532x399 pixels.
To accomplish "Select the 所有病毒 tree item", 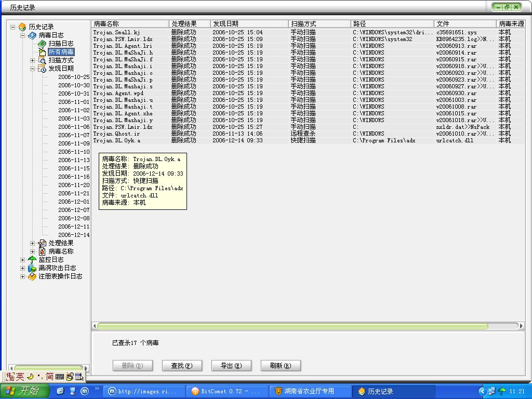I will point(61,52).
